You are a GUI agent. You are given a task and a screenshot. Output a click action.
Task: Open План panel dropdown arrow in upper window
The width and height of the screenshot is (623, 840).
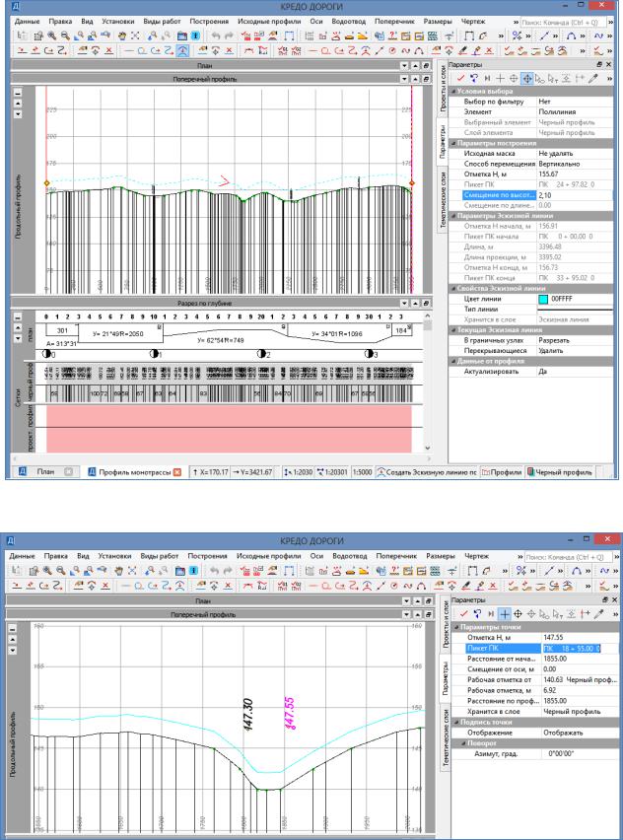tap(405, 65)
